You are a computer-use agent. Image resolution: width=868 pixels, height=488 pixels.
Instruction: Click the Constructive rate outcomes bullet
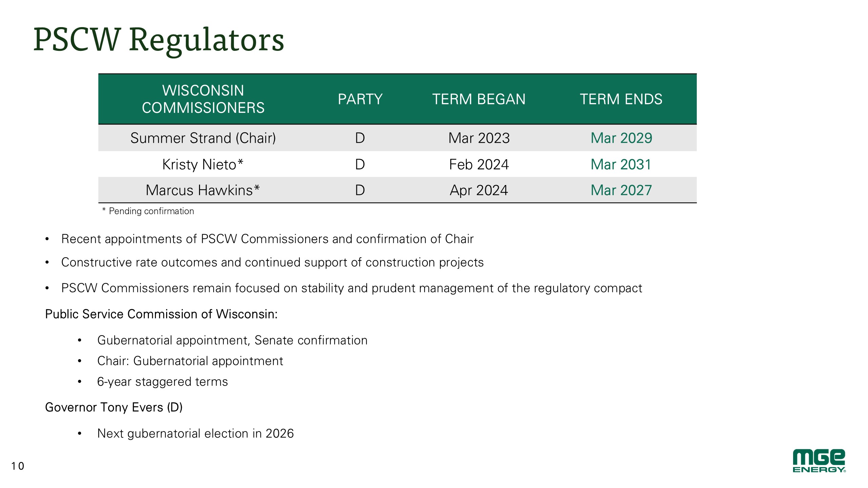272,262
